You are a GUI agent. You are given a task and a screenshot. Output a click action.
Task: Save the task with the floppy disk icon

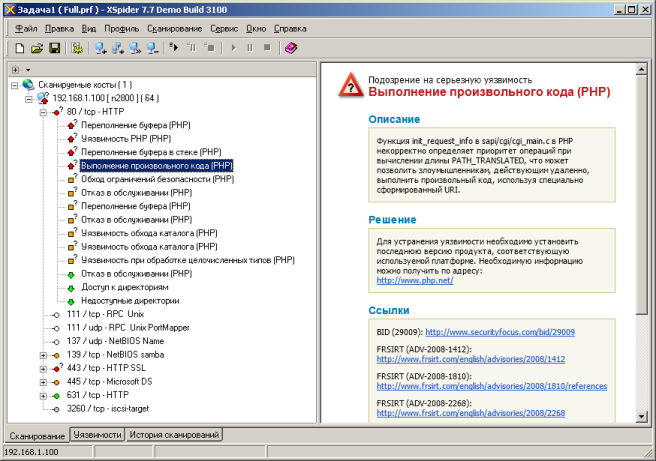coord(54,48)
